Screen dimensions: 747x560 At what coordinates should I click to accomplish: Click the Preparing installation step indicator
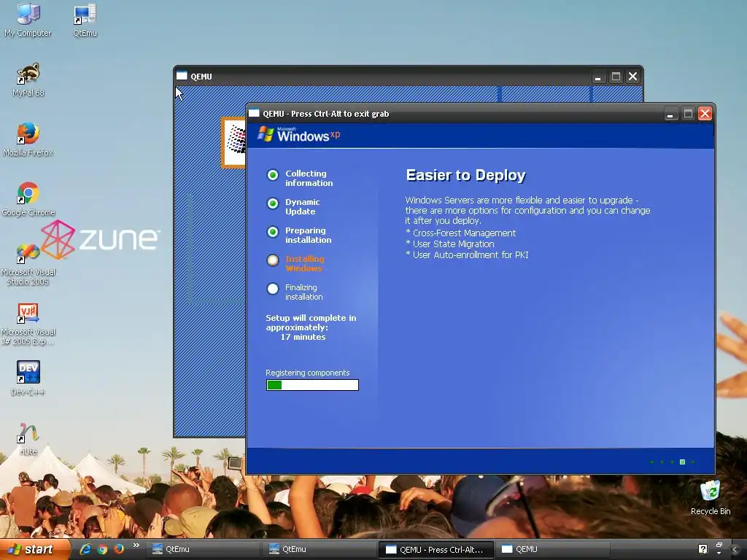point(273,232)
